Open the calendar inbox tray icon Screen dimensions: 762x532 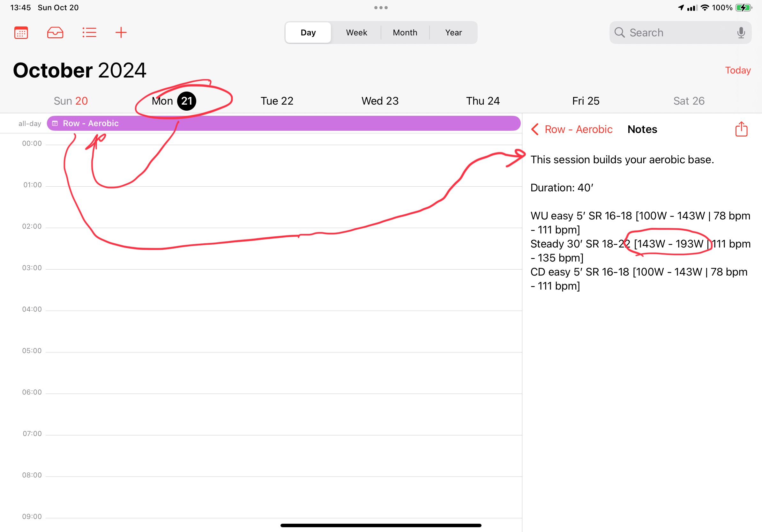(x=55, y=33)
